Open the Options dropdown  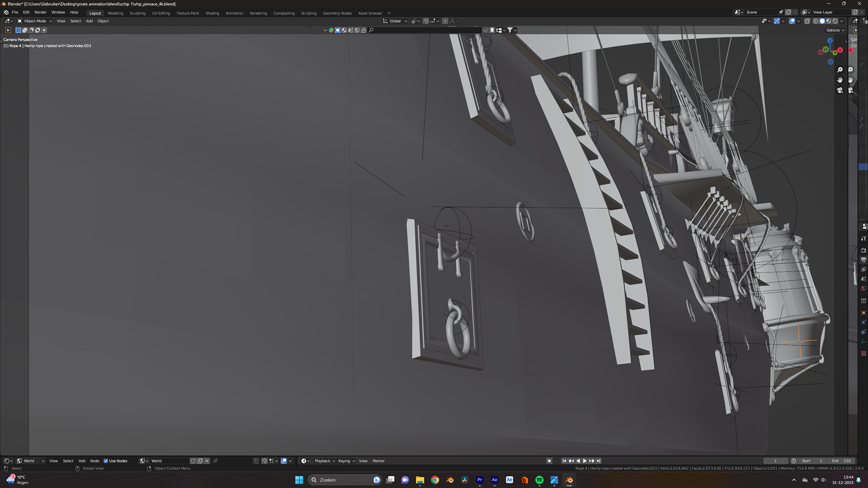tap(835, 30)
